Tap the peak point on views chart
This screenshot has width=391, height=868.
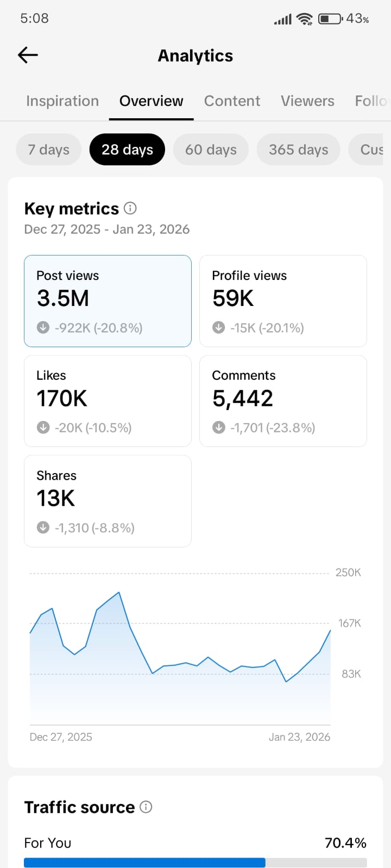click(119, 592)
